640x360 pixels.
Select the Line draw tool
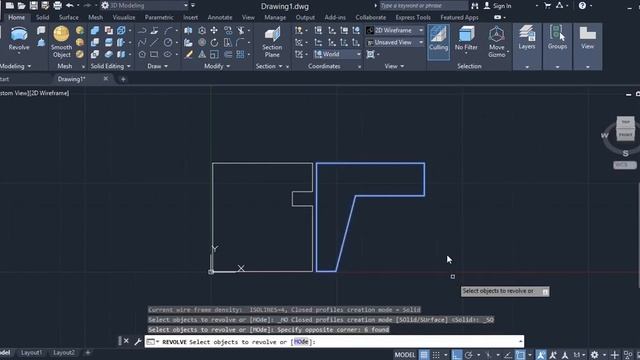(154, 42)
